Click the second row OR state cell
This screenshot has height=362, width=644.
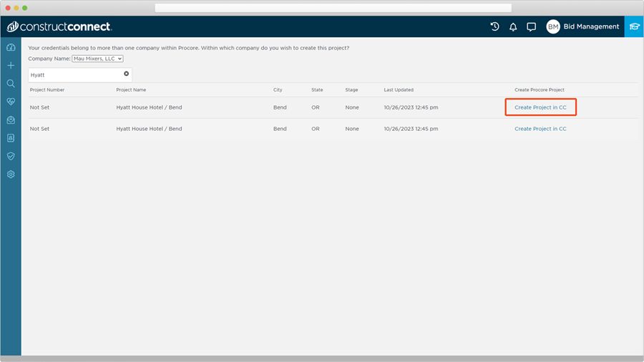tap(316, 129)
